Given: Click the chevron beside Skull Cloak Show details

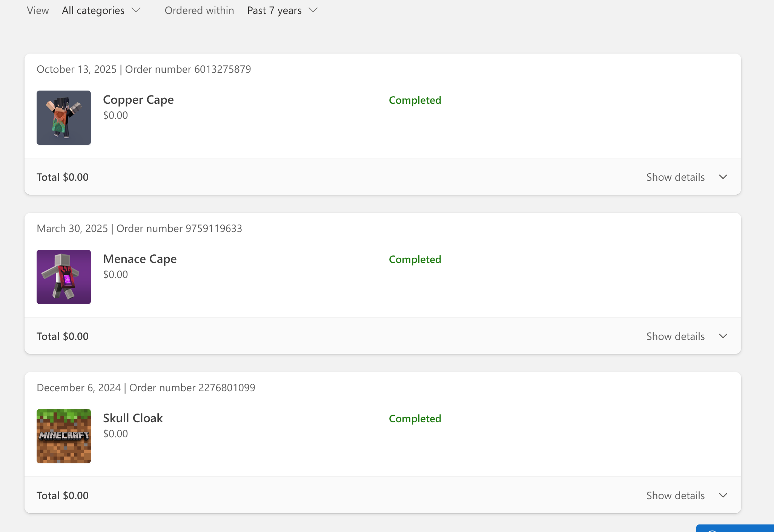Looking at the screenshot, I should coord(723,495).
